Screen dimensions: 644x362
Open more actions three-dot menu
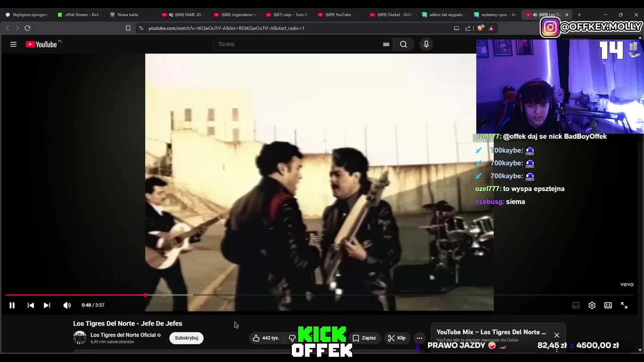click(x=420, y=338)
